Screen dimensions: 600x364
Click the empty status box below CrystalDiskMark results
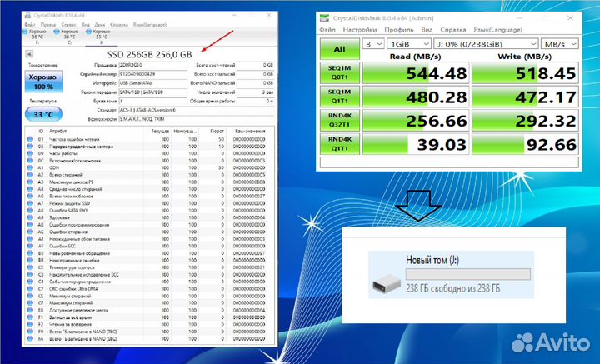click(449, 162)
